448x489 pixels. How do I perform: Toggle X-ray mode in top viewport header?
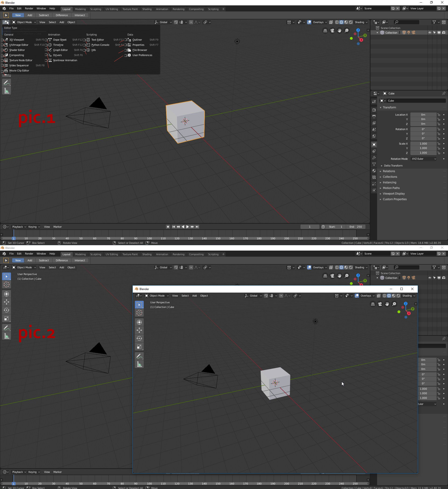point(331,22)
